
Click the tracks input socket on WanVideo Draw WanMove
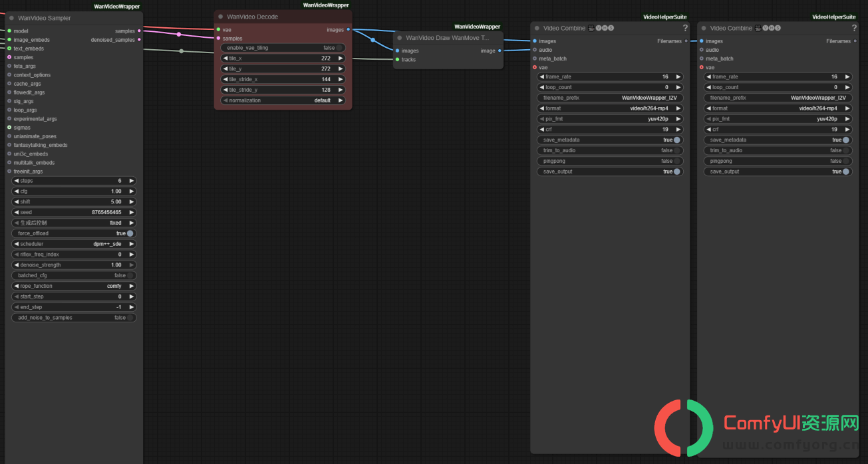point(397,59)
